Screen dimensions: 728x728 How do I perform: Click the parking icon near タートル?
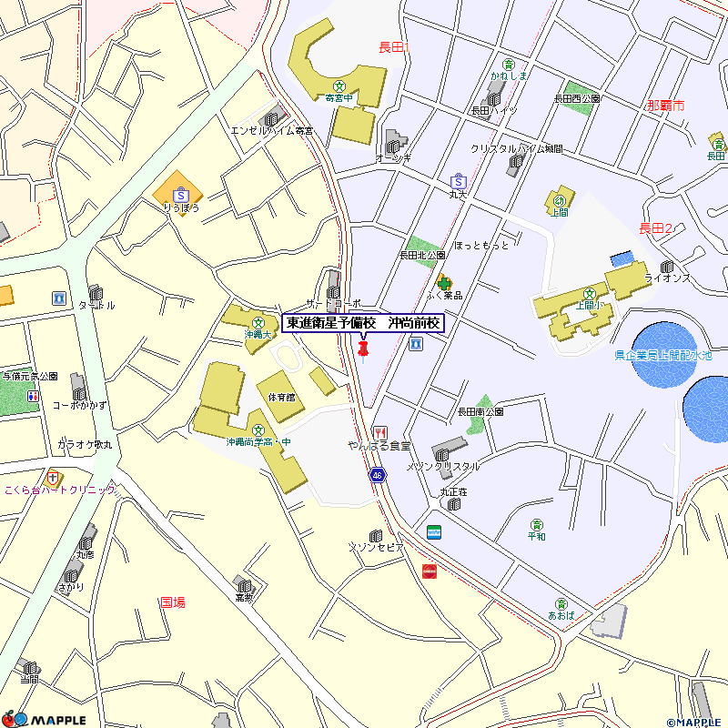click(x=59, y=298)
